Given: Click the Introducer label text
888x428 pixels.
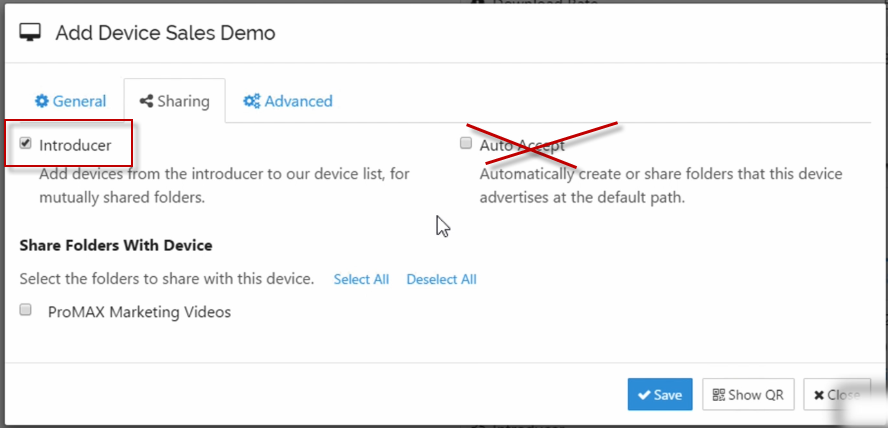Looking at the screenshot, I should click(x=75, y=145).
